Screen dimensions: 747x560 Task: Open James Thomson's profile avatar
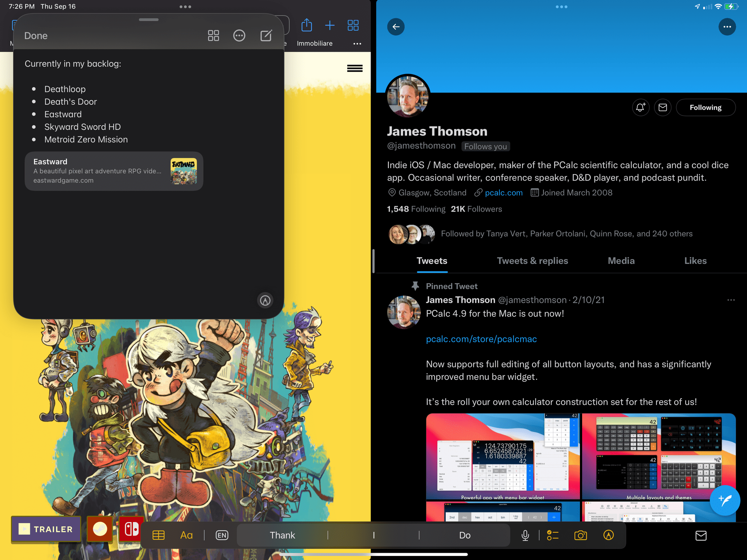pyautogui.click(x=408, y=97)
